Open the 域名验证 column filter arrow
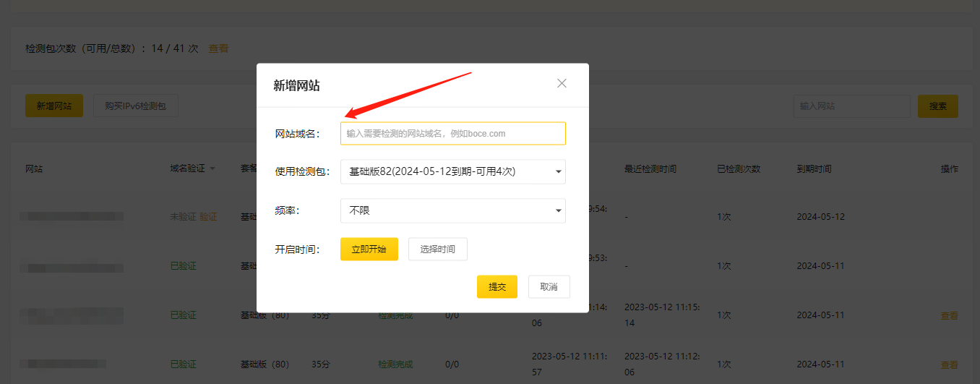980x384 pixels. point(212,169)
